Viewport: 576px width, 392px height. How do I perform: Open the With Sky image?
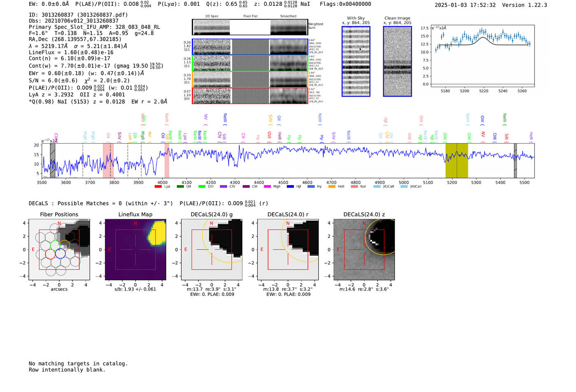click(x=356, y=61)
